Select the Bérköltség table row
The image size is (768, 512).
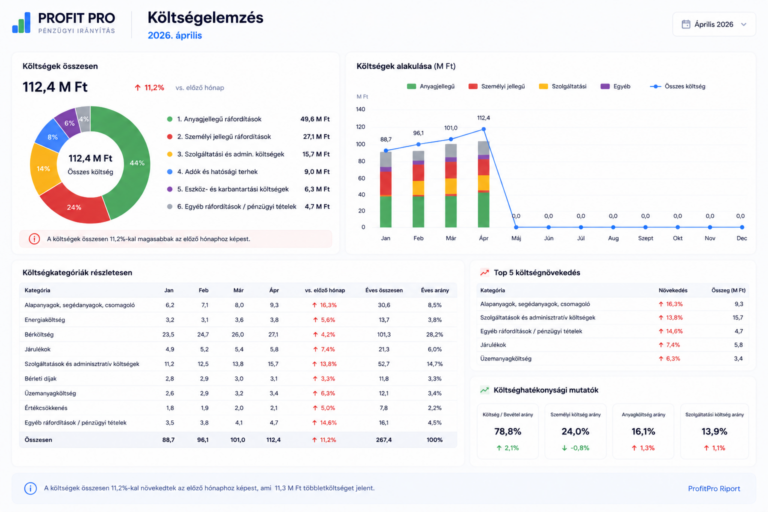pos(238,335)
